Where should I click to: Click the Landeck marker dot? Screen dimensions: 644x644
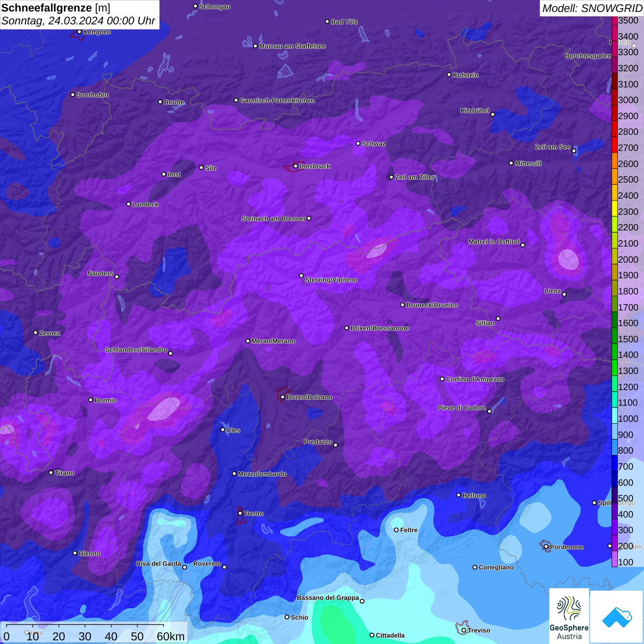[x=128, y=204]
